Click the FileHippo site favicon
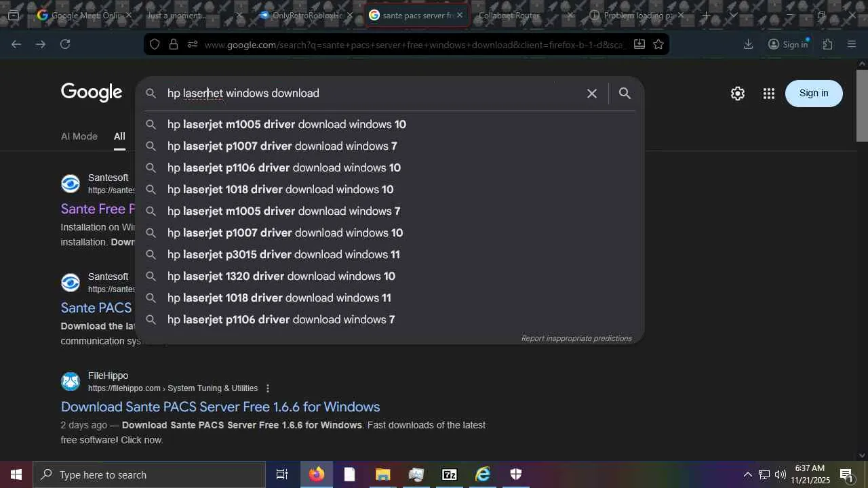Screen dimensions: 868x488 [x=71, y=382]
